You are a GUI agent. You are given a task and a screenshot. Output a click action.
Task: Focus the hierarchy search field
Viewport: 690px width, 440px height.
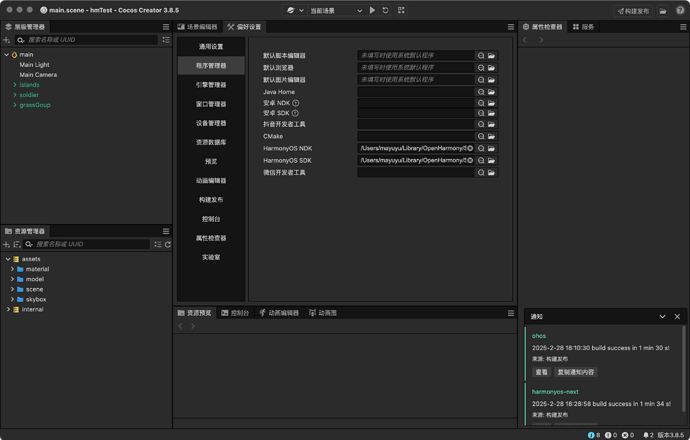pos(86,40)
